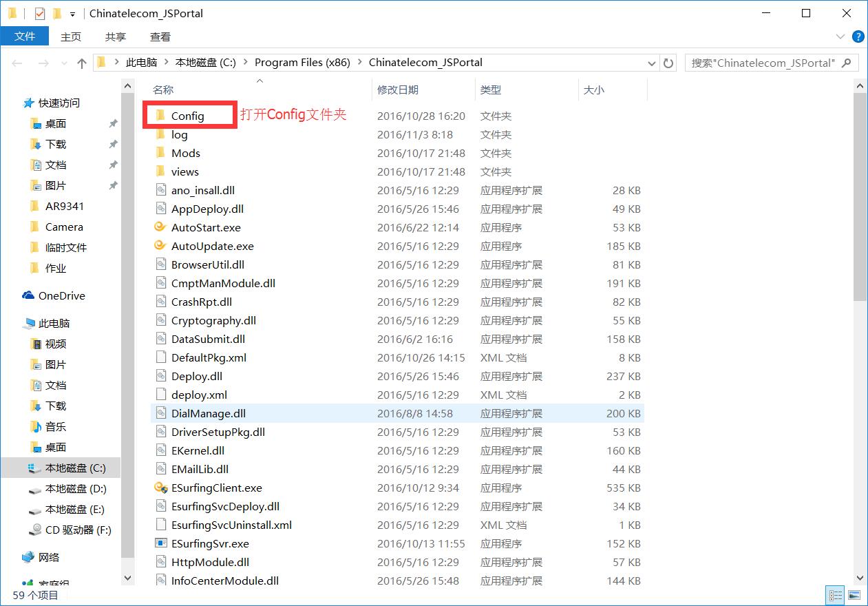This screenshot has width=868, height=606.
Task: Open the address bar history dropdown
Action: 652,63
